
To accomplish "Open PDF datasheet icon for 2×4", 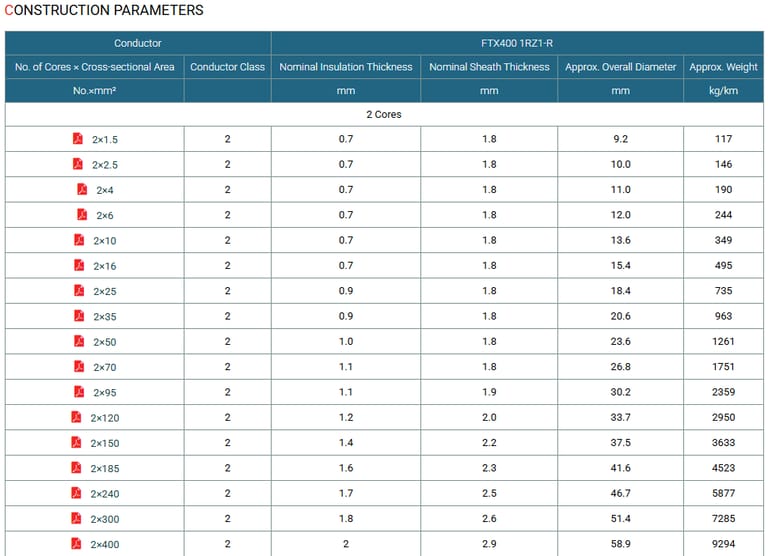I will (x=82, y=189).
